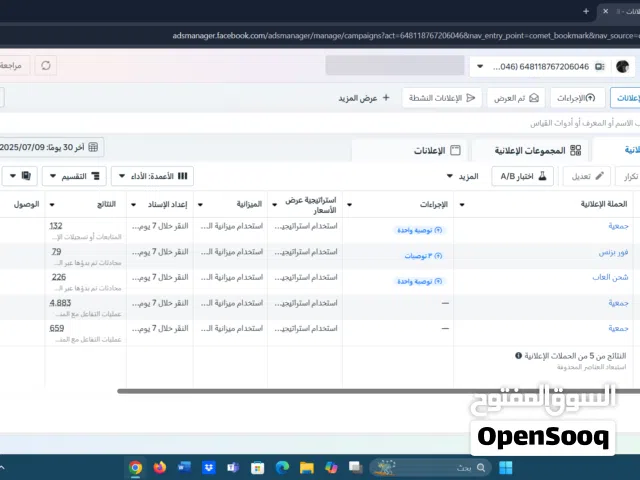Open the جمعية campaign with 4,883 results
The image size is (640, 480).
(618, 303)
